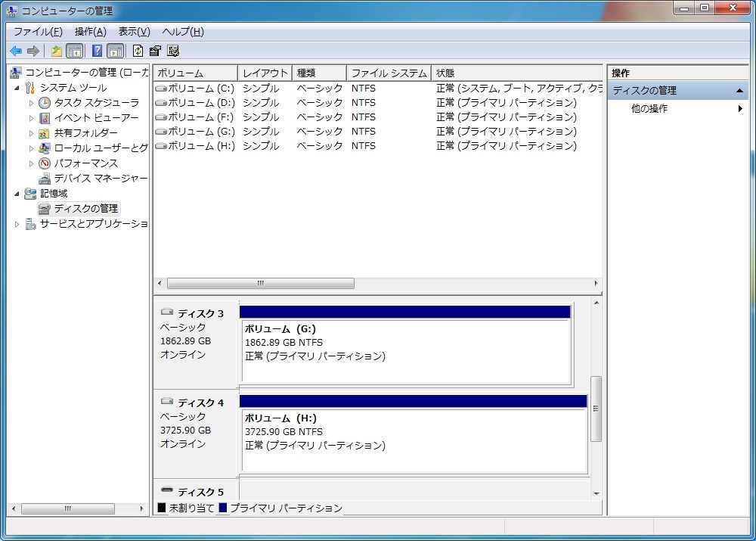Expand the パフォーマンス node
This screenshot has width=756, height=541.
click(31, 163)
